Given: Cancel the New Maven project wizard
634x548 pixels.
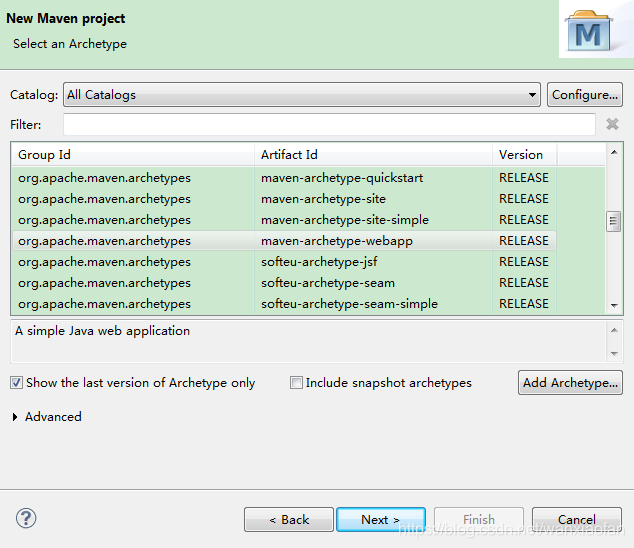Looking at the screenshot, I should 577,520.
